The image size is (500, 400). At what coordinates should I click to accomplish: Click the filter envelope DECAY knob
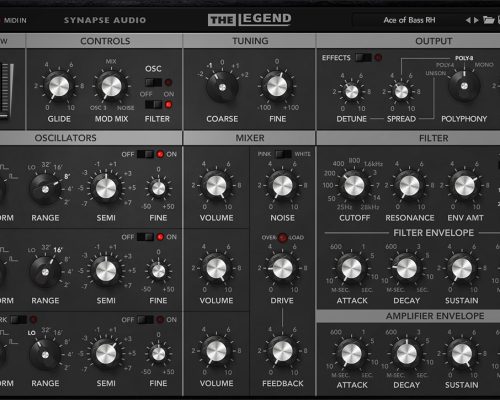point(407,268)
